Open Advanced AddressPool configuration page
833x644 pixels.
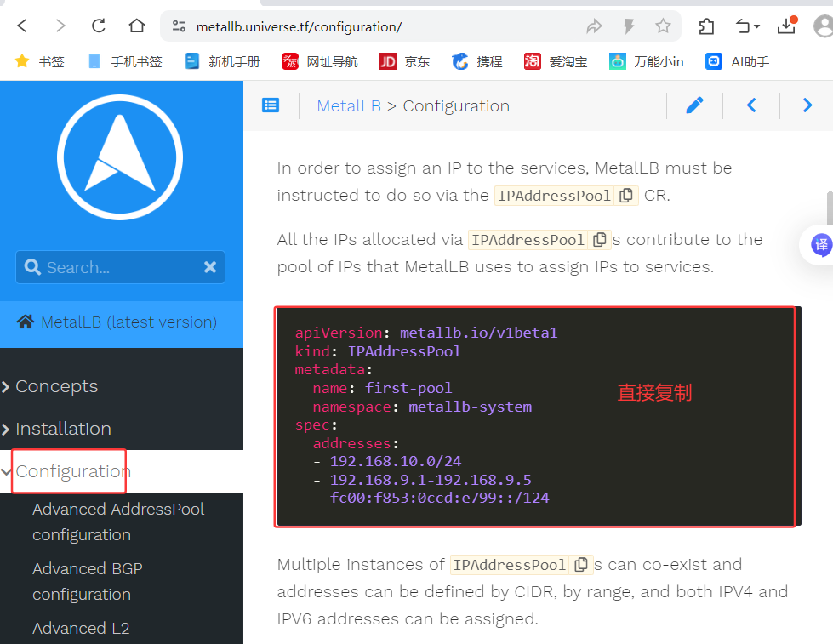(118, 521)
